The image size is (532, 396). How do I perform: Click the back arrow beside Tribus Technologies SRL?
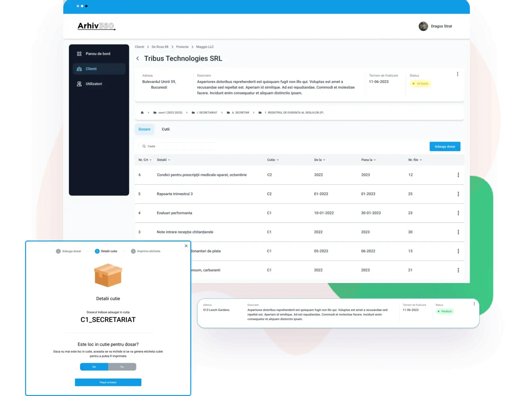pyautogui.click(x=137, y=58)
